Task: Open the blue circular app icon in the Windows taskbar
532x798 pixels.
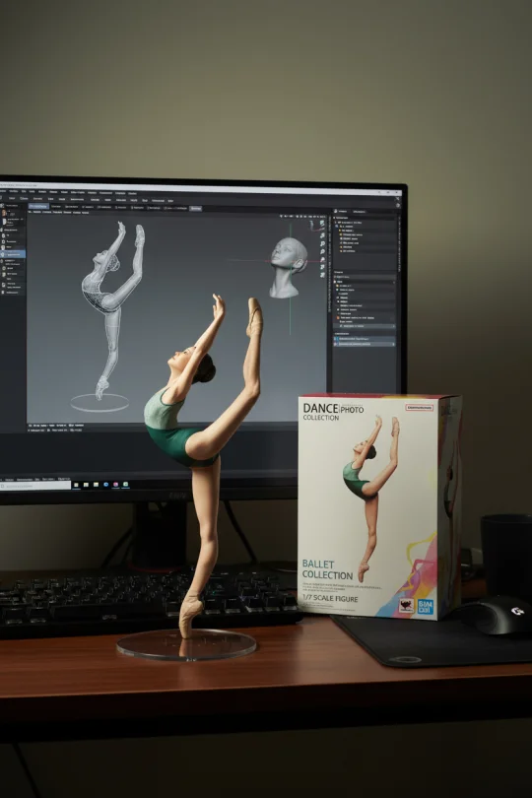Action: (x=105, y=485)
